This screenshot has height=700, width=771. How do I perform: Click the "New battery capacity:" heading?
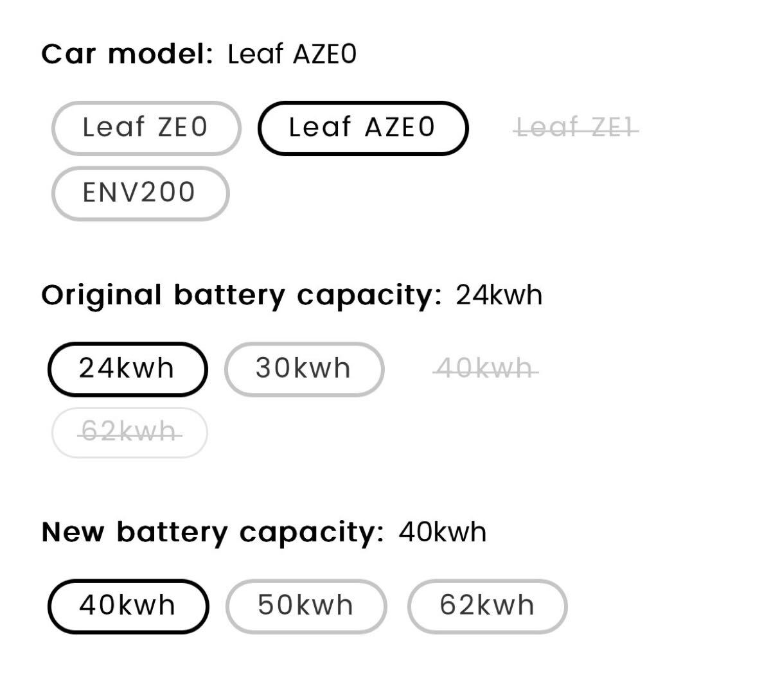(212, 532)
